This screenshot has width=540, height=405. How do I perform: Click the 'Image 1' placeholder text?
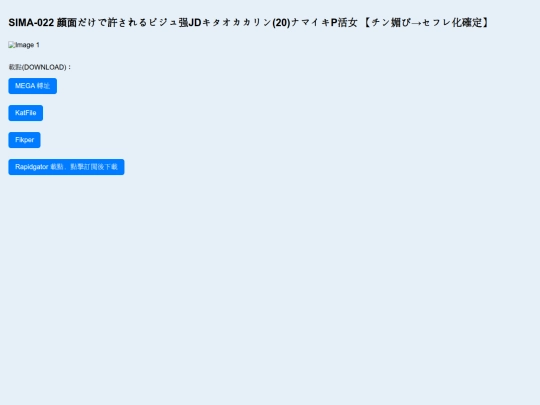point(27,45)
